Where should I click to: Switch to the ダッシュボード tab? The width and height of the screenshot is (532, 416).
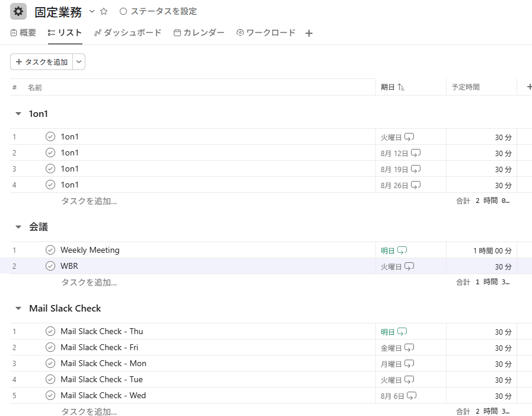click(128, 33)
